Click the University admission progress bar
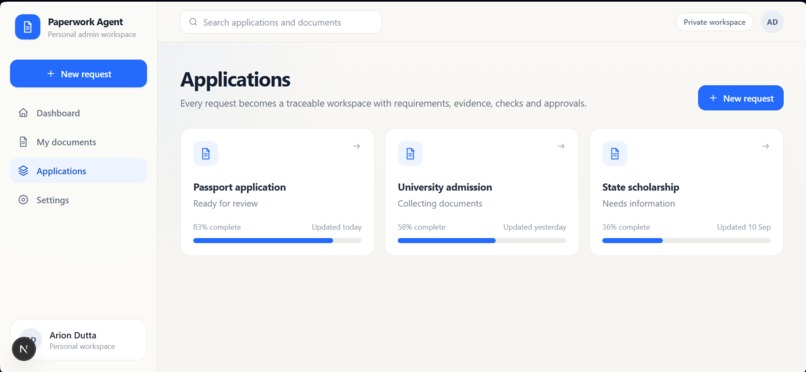This screenshot has width=806, height=372. coord(482,240)
